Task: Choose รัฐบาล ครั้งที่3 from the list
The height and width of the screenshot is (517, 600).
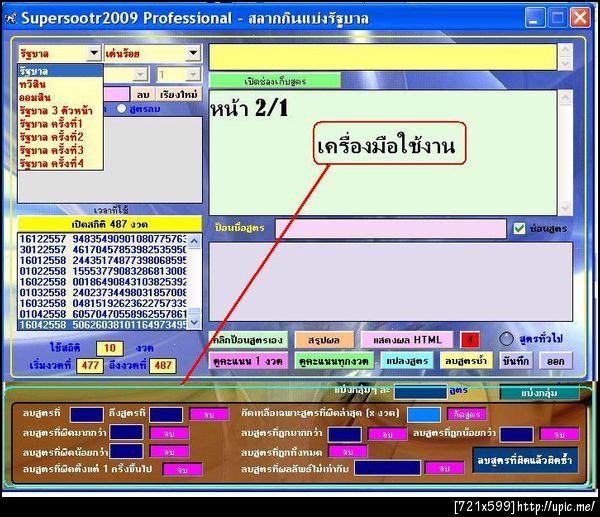Action: click(x=60, y=150)
